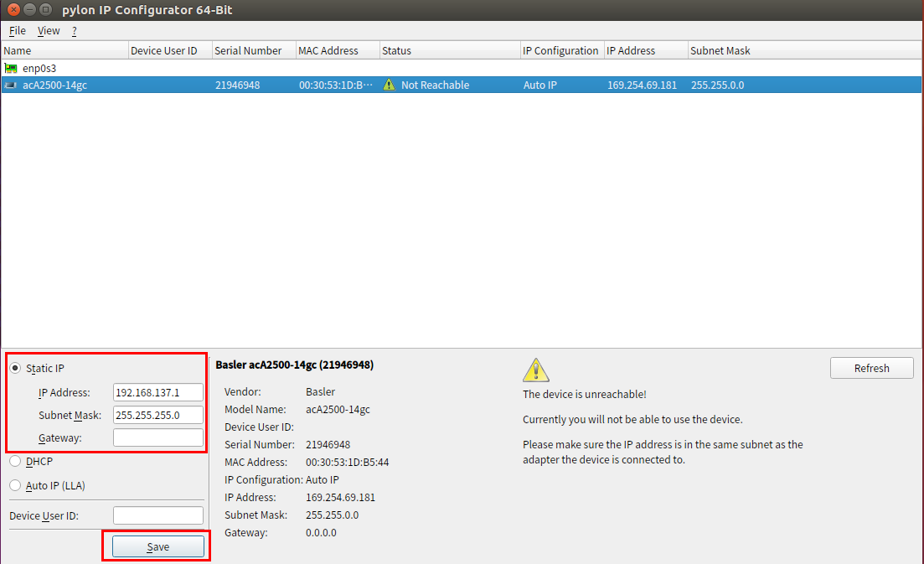The height and width of the screenshot is (564, 924).
Task: Click the Not Reachable warning icon in Status column
Action: pos(389,85)
